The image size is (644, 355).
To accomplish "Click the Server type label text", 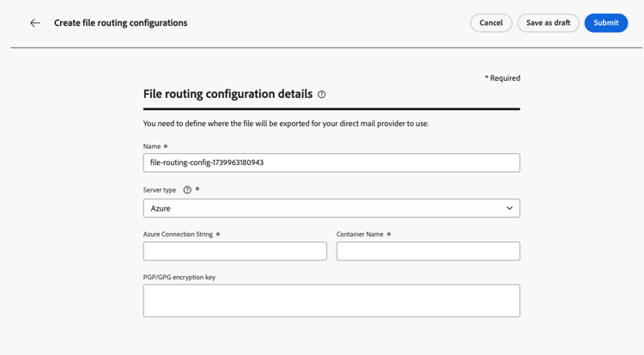I will point(160,190).
